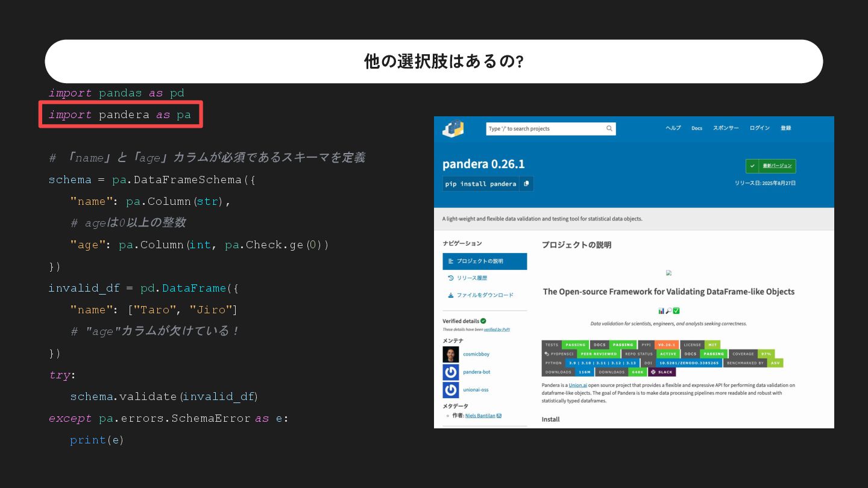Click the magnifier icon in the PyPI search box

click(609, 128)
